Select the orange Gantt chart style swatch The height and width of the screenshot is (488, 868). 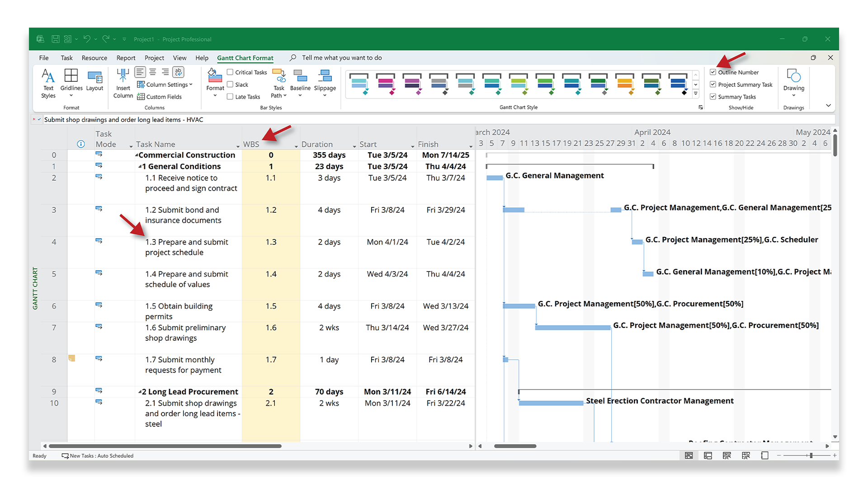624,84
